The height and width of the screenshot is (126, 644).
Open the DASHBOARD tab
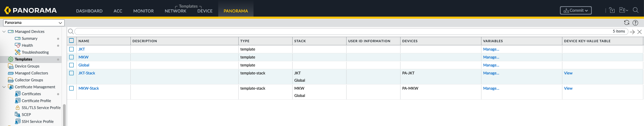89,11
